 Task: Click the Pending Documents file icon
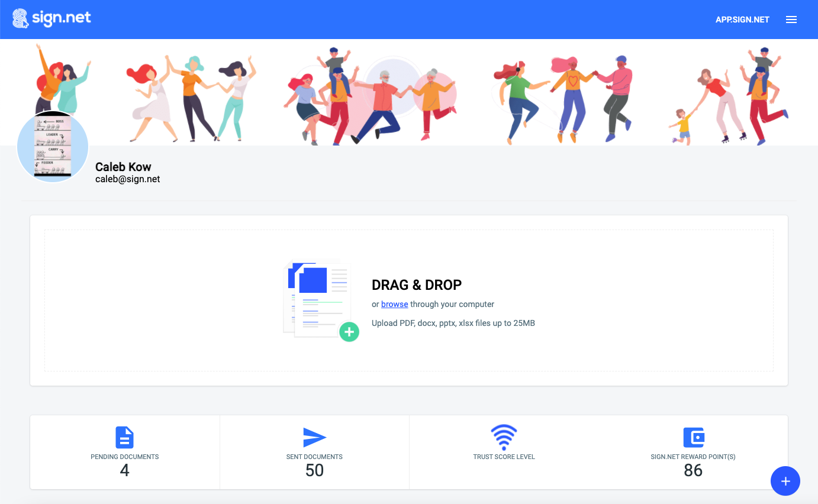124,438
